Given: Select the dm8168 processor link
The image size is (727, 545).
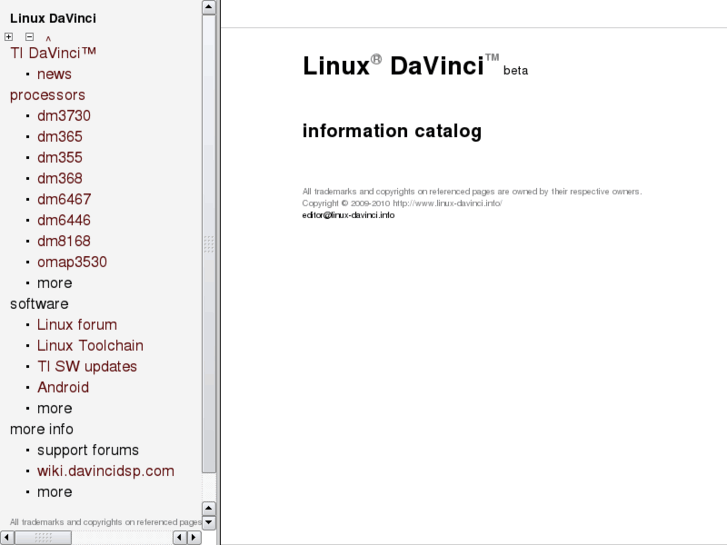Looking at the screenshot, I should (x=64, y=241).
